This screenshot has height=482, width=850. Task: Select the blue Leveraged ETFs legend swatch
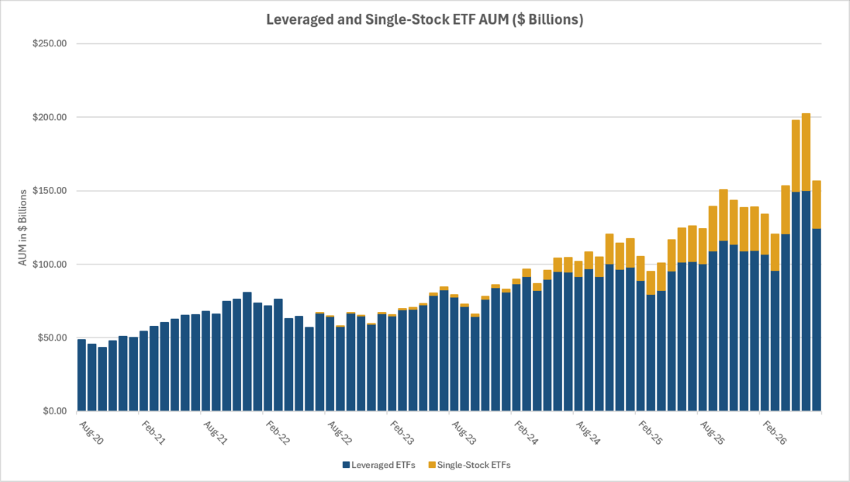[346, 465]
